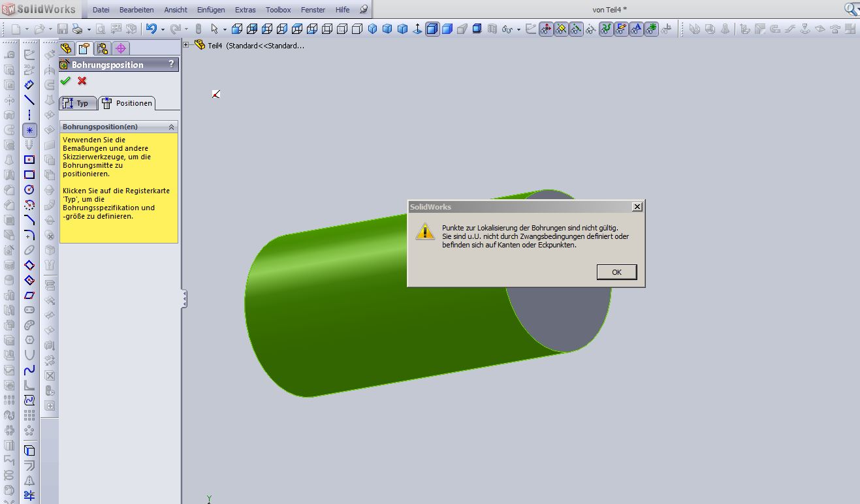Click the Bohrungsposition panel title icon
This screenshot has height=504, width=860.
(65, 64)
